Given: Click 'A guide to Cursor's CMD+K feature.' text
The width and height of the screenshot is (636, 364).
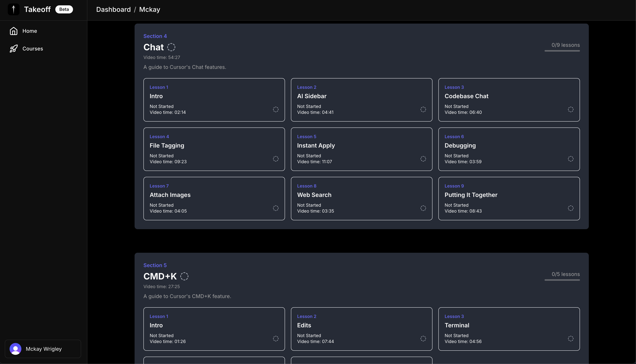Looking at the screenshot, I should tap(187, 296).
